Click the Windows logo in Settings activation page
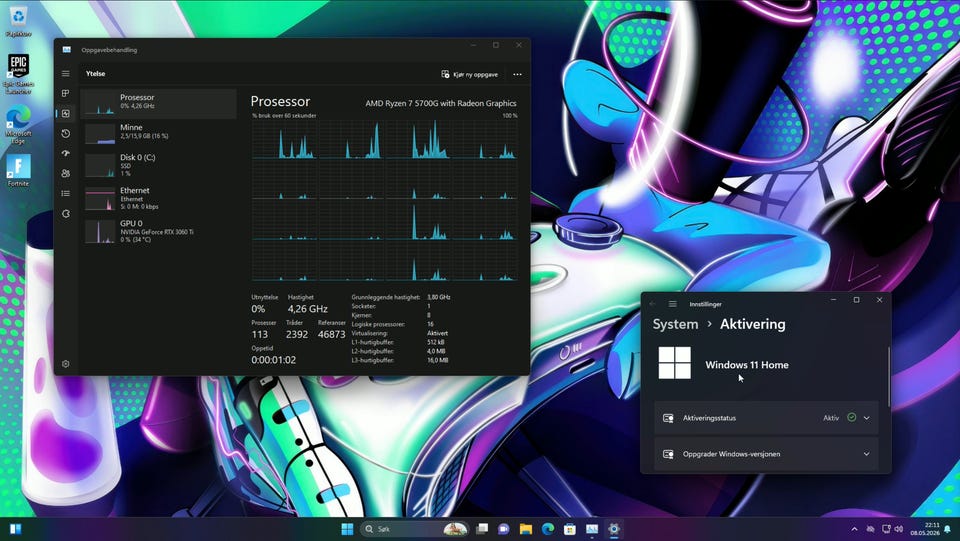 675,363
